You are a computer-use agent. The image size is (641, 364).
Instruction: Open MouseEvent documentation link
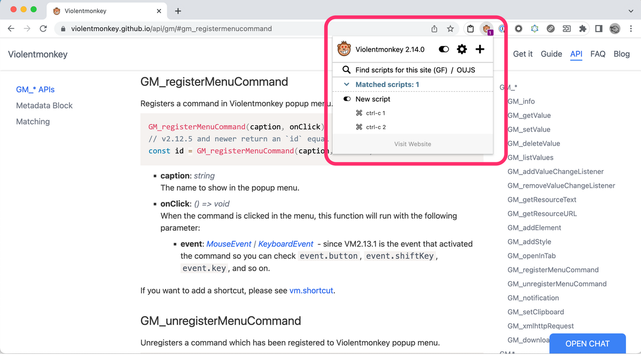click(229, 244)
